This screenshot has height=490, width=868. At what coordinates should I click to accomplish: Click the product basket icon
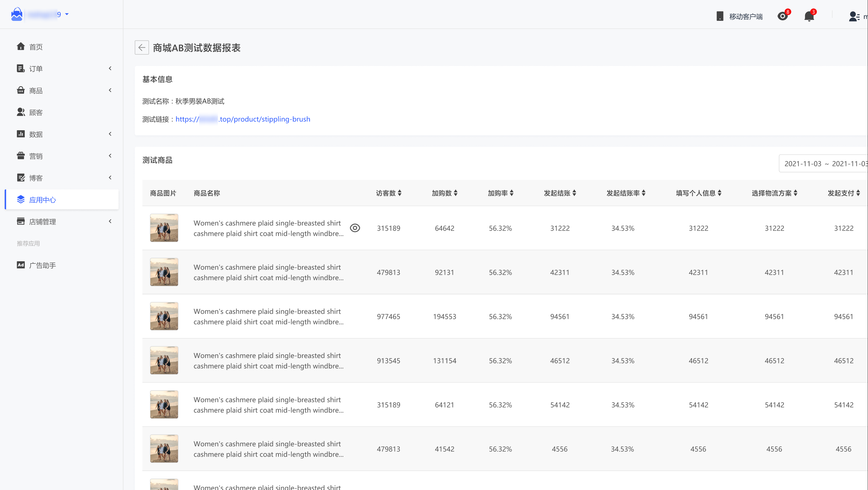click(x=21, y=90)
